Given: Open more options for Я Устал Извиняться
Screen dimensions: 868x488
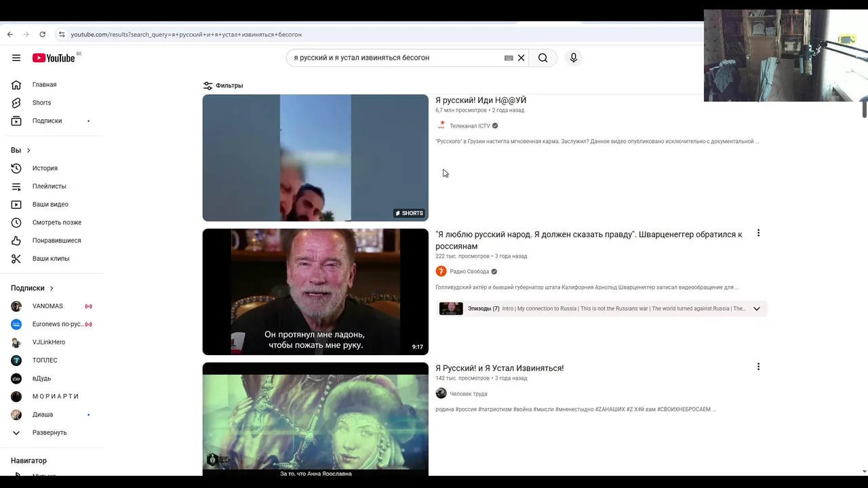Looking at the screenshot, I should click(x=758, y=367).
